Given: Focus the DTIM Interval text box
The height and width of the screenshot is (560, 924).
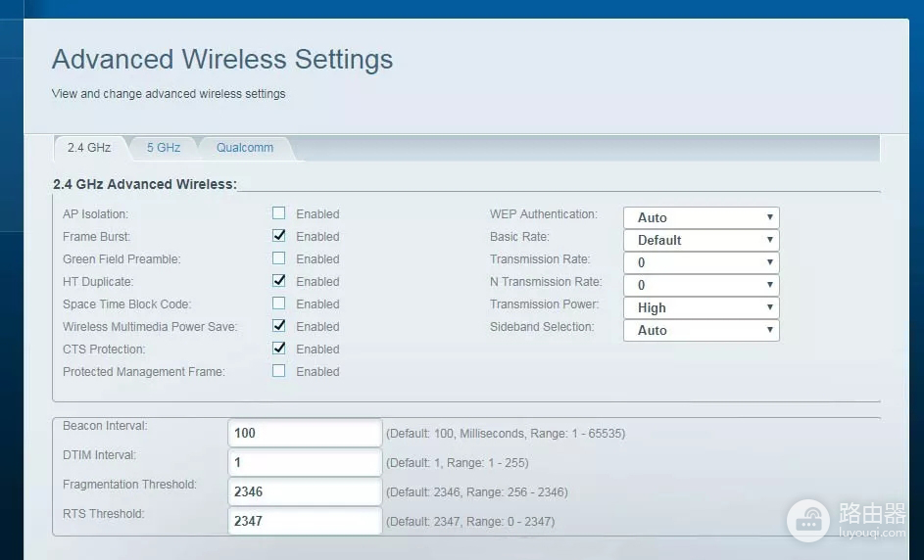Looking at the screenshot, I should pos(305,462).
